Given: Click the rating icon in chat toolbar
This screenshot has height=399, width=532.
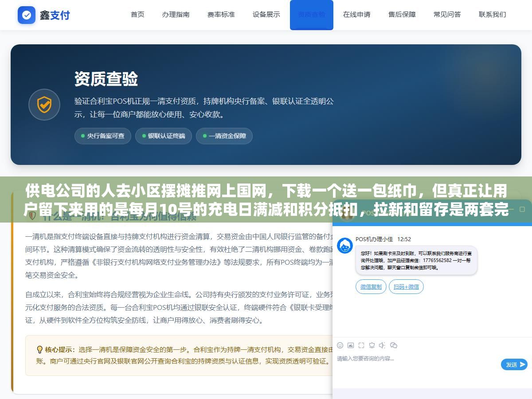Looking at the screenshot, I should (372, 345).
